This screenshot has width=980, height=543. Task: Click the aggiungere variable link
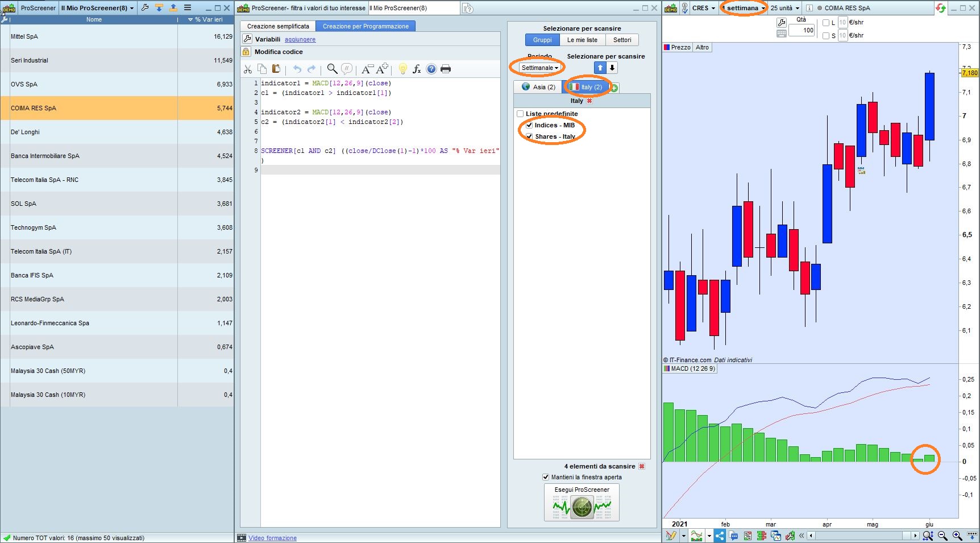(300, 39)
